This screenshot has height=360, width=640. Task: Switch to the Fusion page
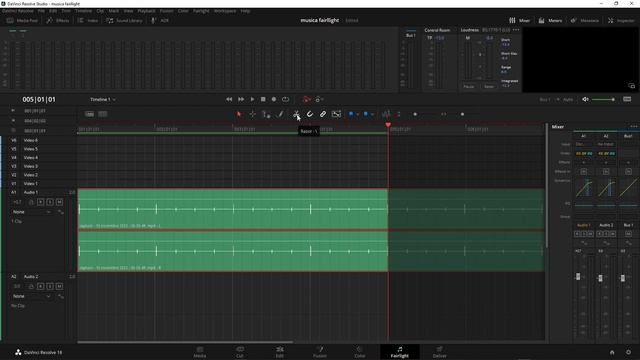click(x=320, y=352)
